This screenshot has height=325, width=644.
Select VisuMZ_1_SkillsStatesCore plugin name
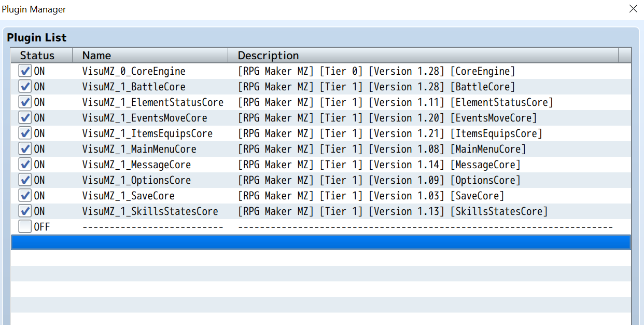click(x=150, y=211)
